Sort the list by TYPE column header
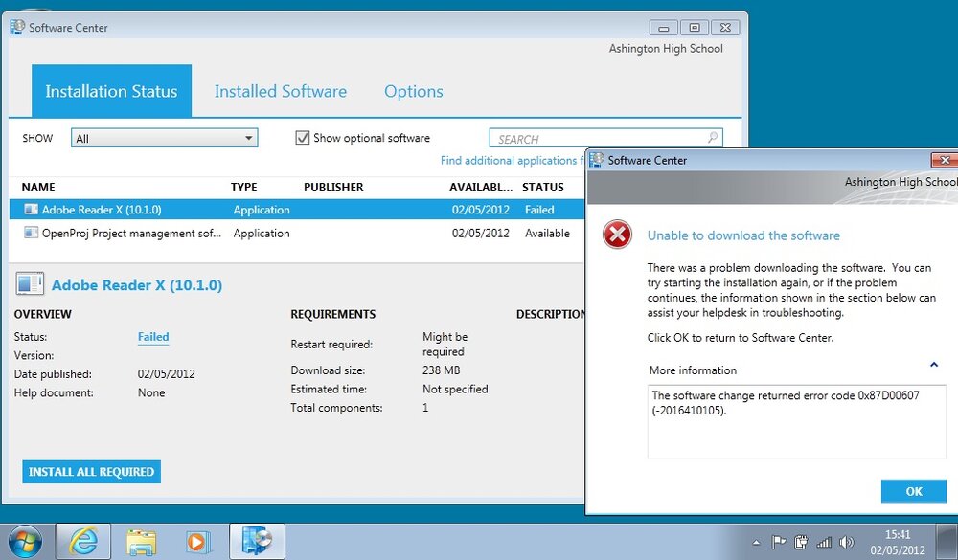The image size is (958, 560). click(x=243, y=188)
